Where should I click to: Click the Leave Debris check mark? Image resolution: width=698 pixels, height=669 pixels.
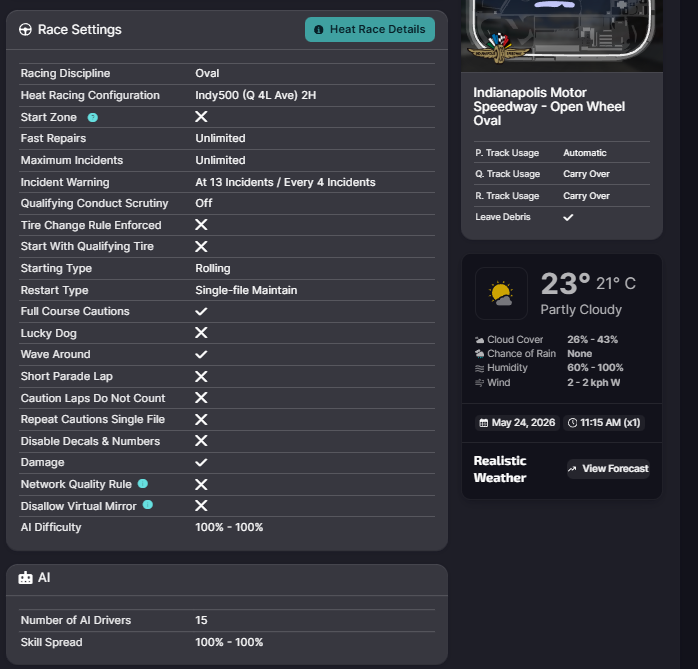coord(568,217)
